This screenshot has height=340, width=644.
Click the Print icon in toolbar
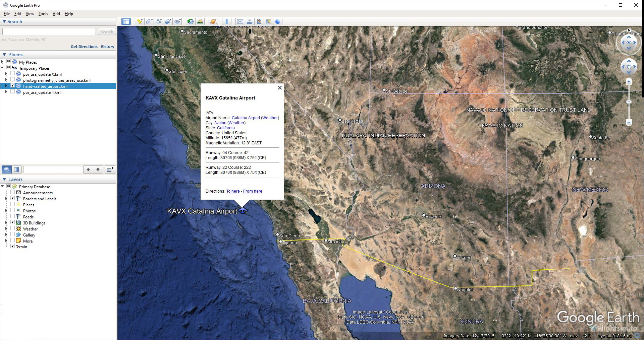249,21
